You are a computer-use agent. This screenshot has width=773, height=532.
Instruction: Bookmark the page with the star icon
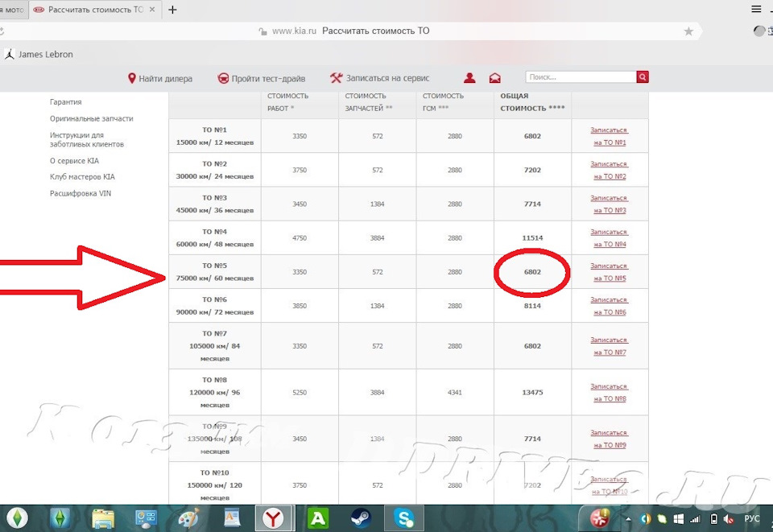[688, 31]
